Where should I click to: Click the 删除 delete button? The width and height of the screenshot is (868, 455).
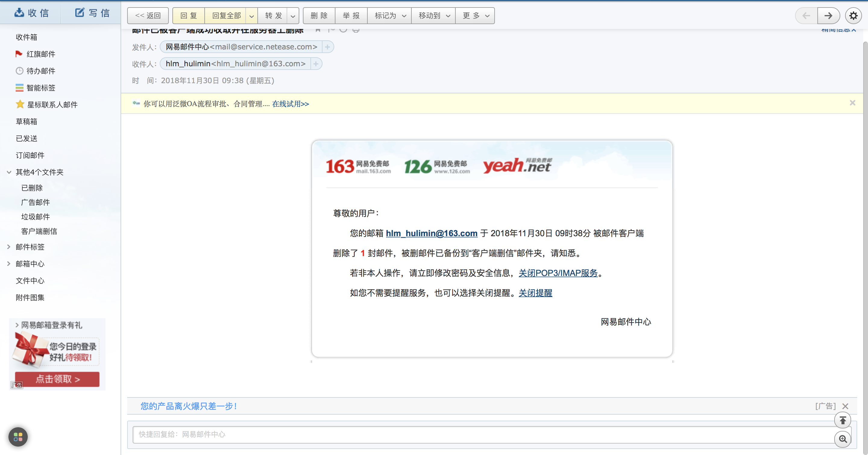(x=319, y=15)
